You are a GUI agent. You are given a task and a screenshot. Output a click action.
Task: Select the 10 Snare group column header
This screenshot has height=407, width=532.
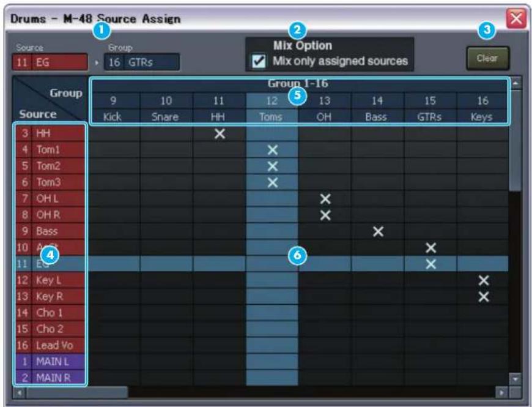[166, 108]
